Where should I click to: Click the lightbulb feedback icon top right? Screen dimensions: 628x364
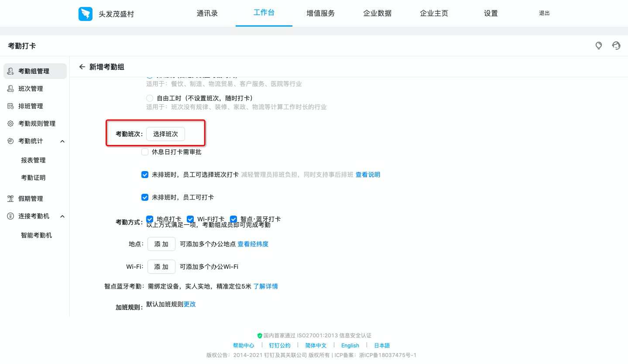(598, 45)
